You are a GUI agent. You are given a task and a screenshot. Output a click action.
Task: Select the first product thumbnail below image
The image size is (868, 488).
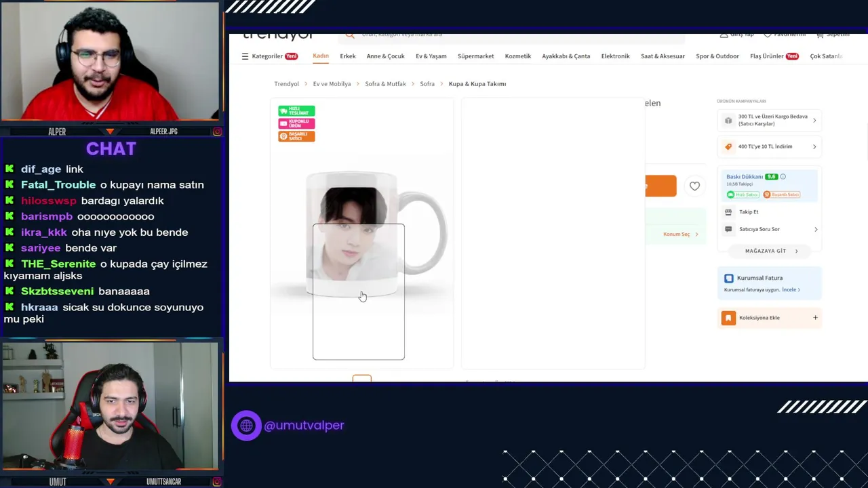click(361, 378)
